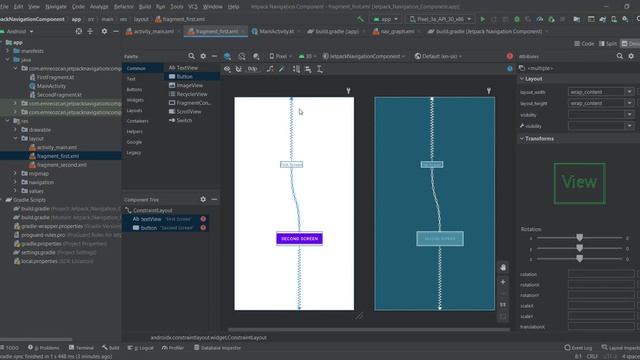This screenshot has width=640, height=360.
Task: Run the app with green play icon
Action: coord(482,19)
